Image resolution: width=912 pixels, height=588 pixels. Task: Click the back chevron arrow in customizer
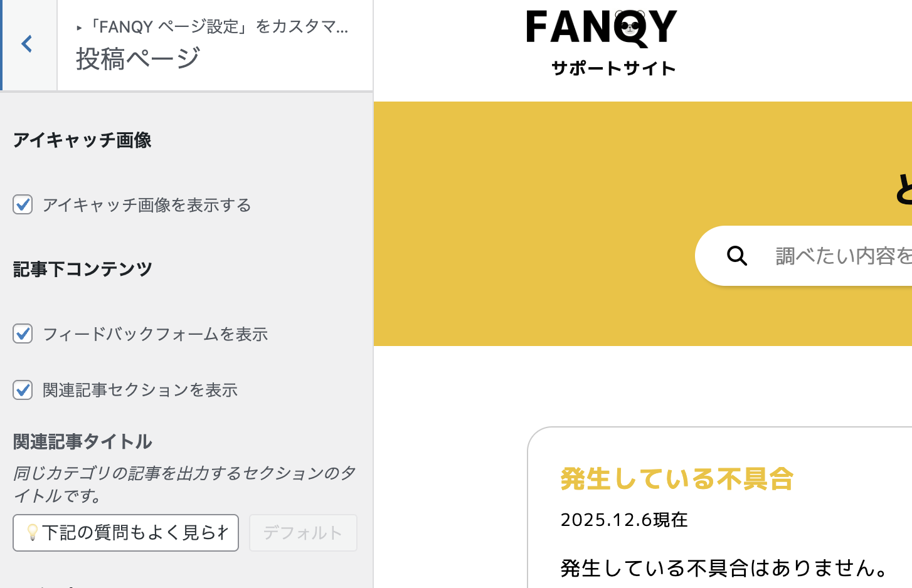[27, 44]
